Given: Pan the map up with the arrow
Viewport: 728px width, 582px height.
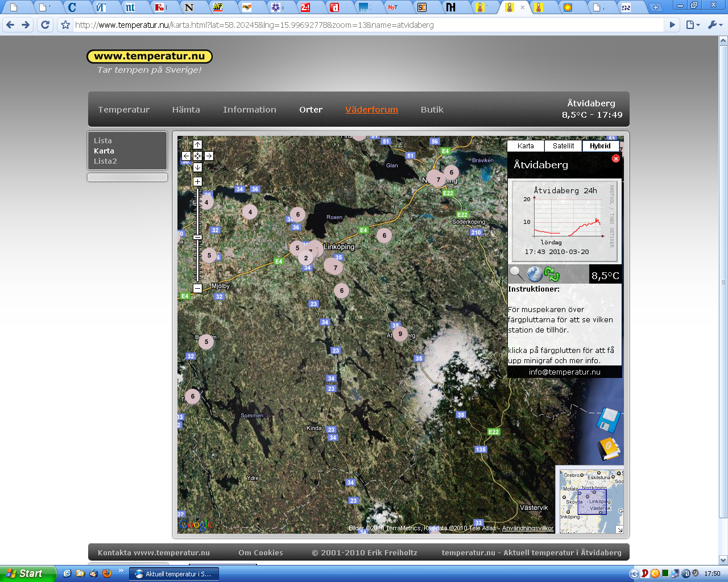Looking at the screenshot, I should pyautogui.click(x=197, y=145).
